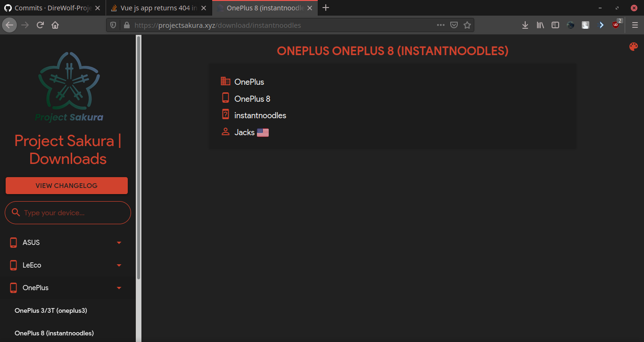644x342 pixels.
Task: Click the phone icon beside OnePlus 8
Action: click(x=225, y=98)
